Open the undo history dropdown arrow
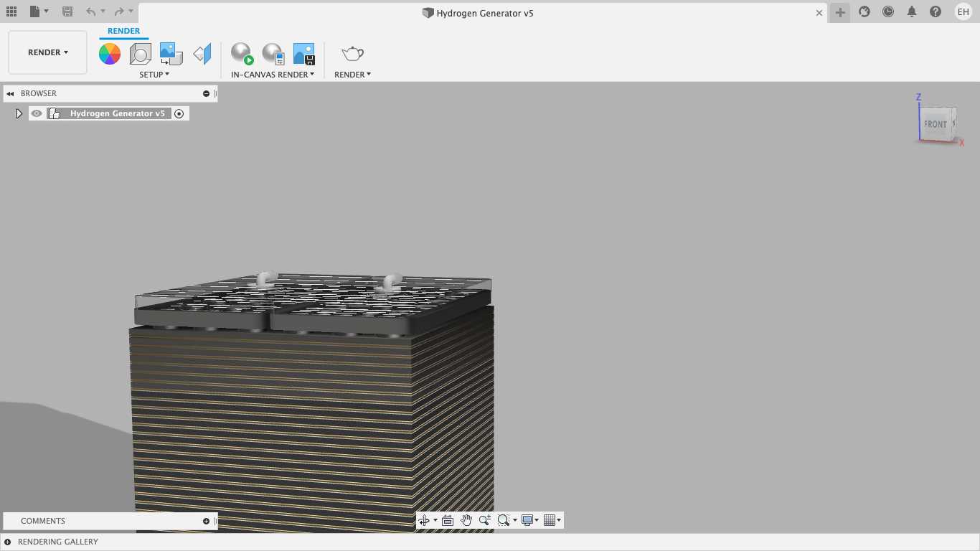This screenshot has width=980, height=551. [x=103, y=11]
